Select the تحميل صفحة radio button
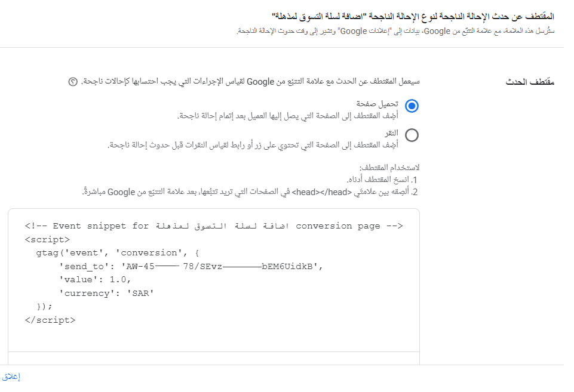Viewport: 574px width, 392px height. tap(412, 106)
